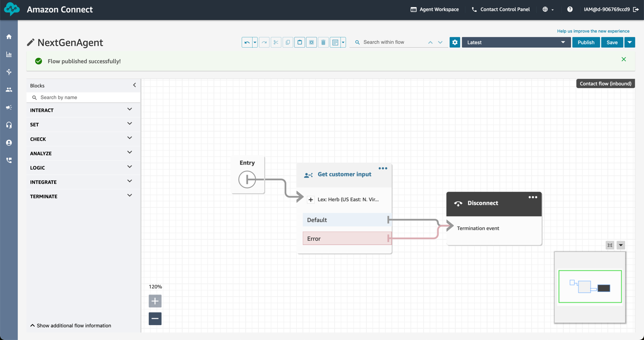Open Users icon in the left sidebar
Image resolution: width=644 pixels, height=340 pixels.
tap(9, 90)
